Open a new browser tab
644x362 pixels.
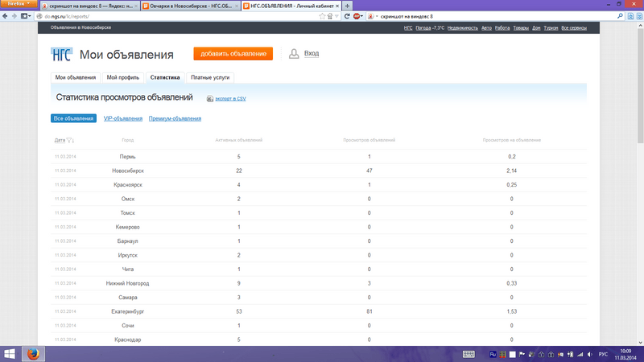(x=347, y=6)
